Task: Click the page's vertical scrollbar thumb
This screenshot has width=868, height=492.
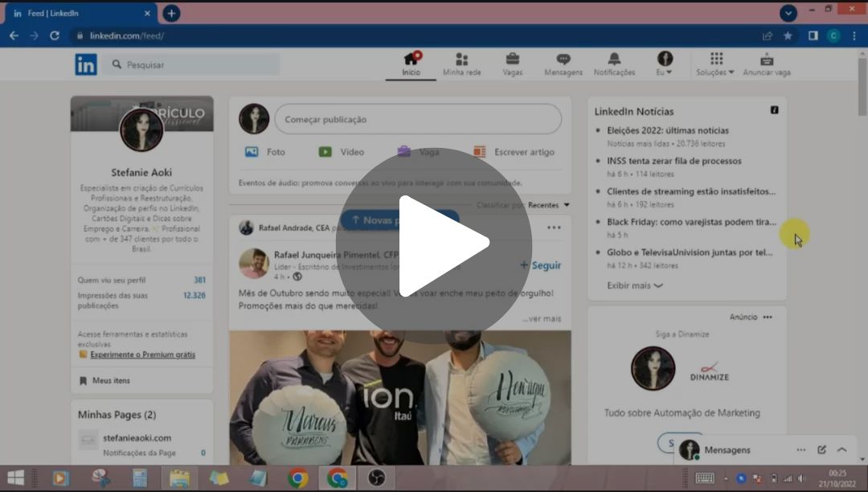Action: [862, 87]
